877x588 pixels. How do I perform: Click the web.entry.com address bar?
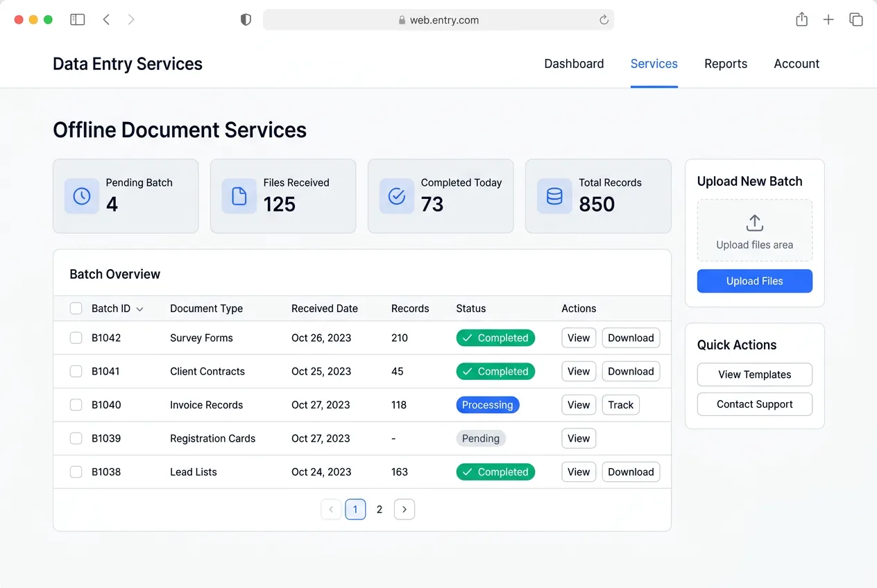(438, 20)
